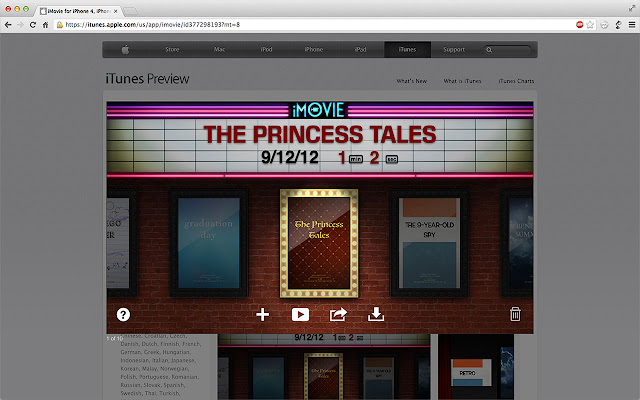Click the search magnifier icon in Apple nav
This screenshot has width=640, height=400.
[489, 50]
